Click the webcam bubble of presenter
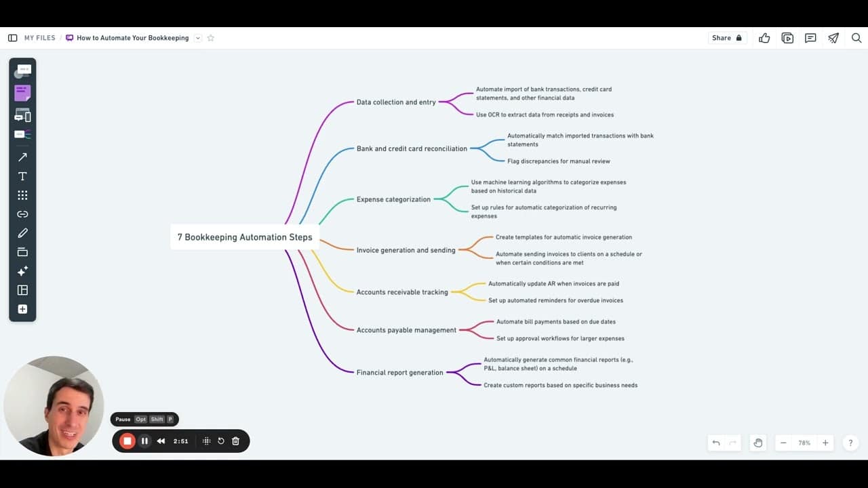 pos(54,406)
